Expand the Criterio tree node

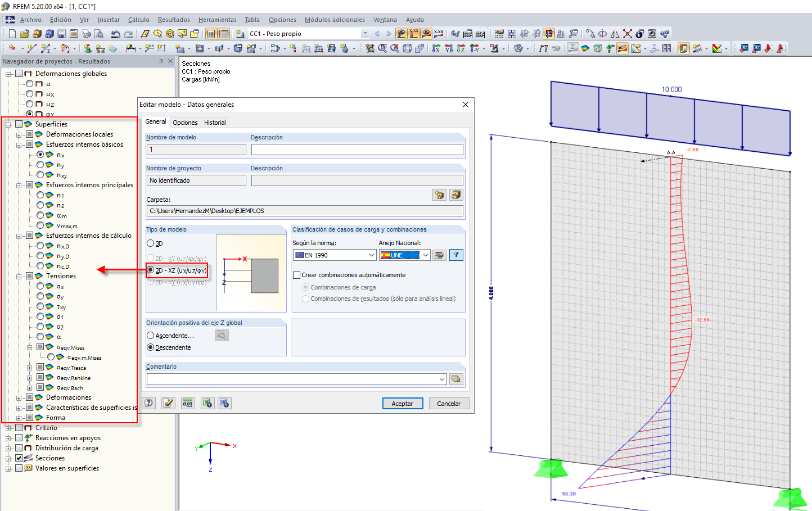coord(8,428)
